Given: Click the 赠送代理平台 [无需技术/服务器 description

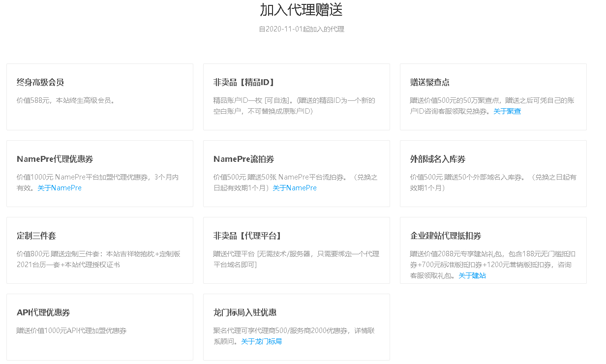Looking at the screenshot, I should (297, 259).
